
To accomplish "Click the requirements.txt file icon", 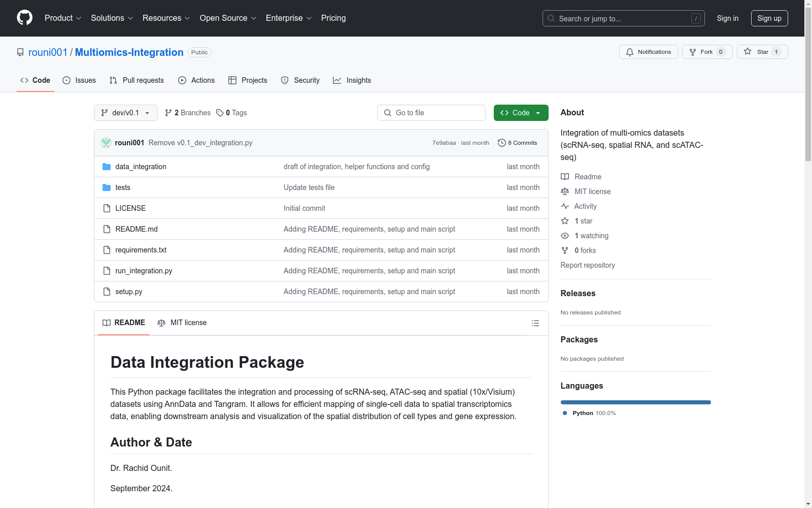I will click(107, 250).
